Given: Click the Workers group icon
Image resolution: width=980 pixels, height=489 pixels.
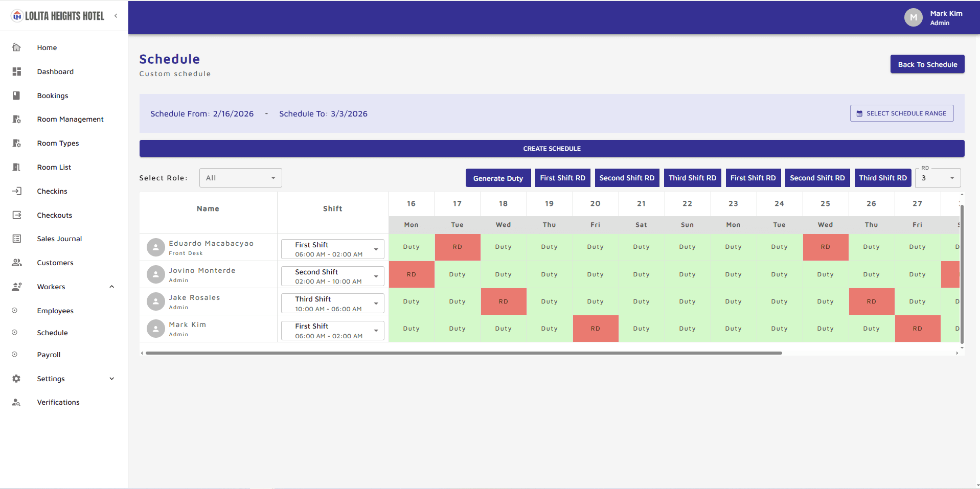Looking at the screenshot, I should coord(16,287).
